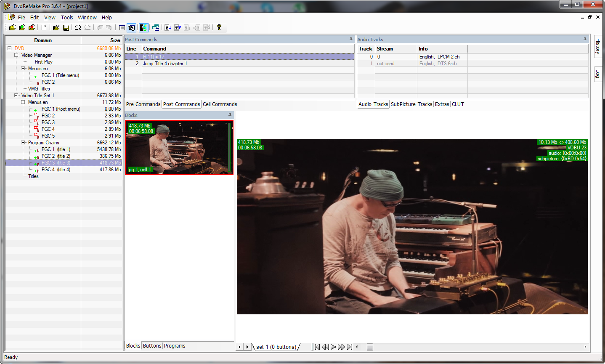Click the New document icon in toolbar
Screen dimensions: 605x364
click(44, 28)
